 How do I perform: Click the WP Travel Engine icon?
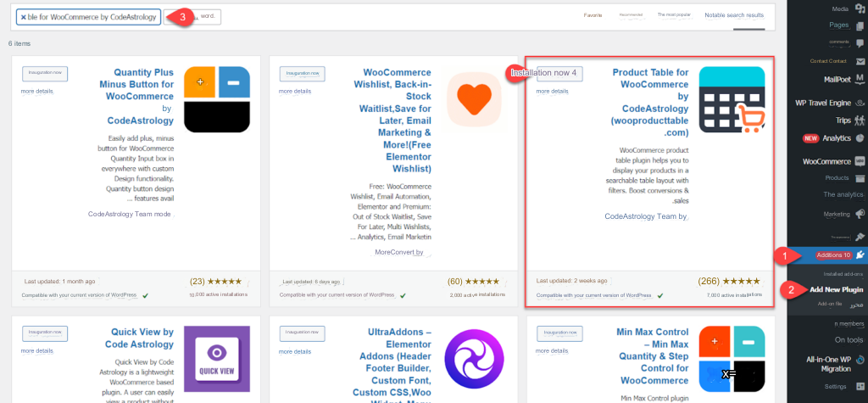[860, 103]
